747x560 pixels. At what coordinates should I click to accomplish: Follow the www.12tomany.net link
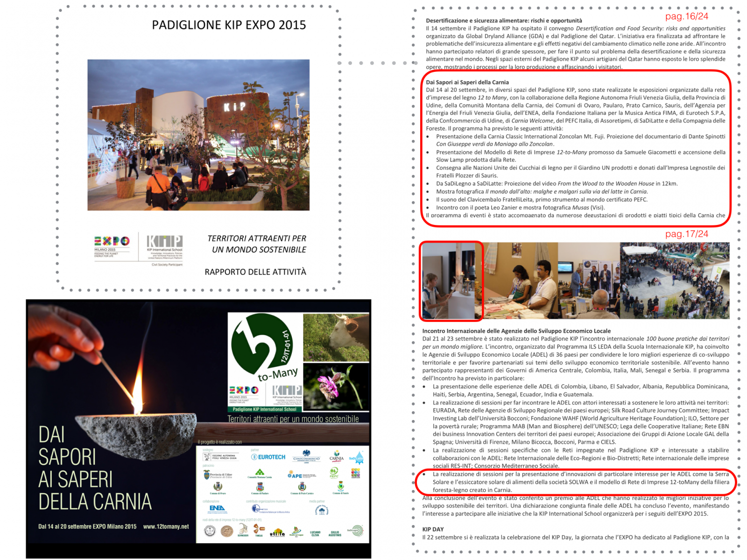click(166, 526)
